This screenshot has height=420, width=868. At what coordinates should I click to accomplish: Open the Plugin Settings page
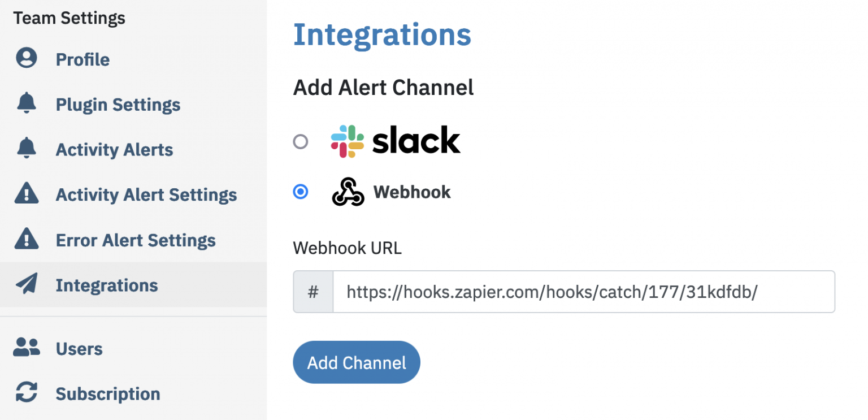point(118,104)
